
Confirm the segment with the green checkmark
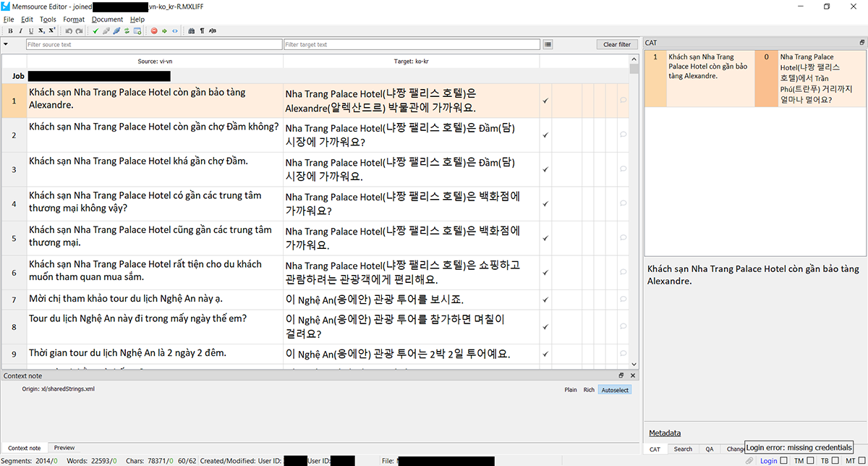(95, 31)
